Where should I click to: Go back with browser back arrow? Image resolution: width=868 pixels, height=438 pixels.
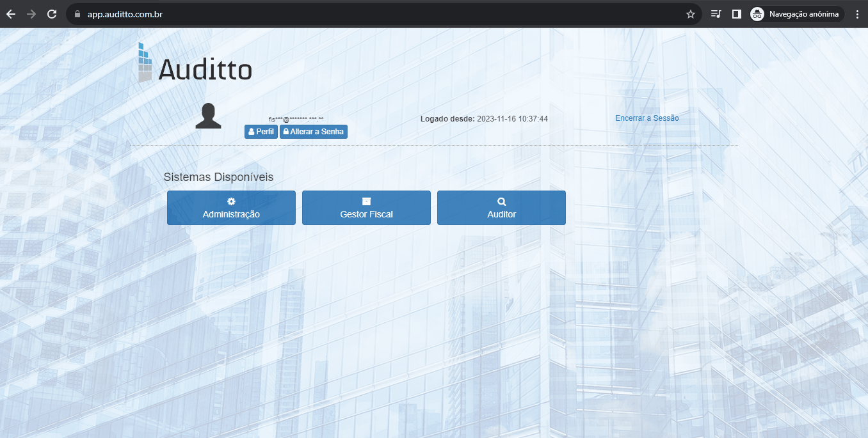(x=11, y=14)
